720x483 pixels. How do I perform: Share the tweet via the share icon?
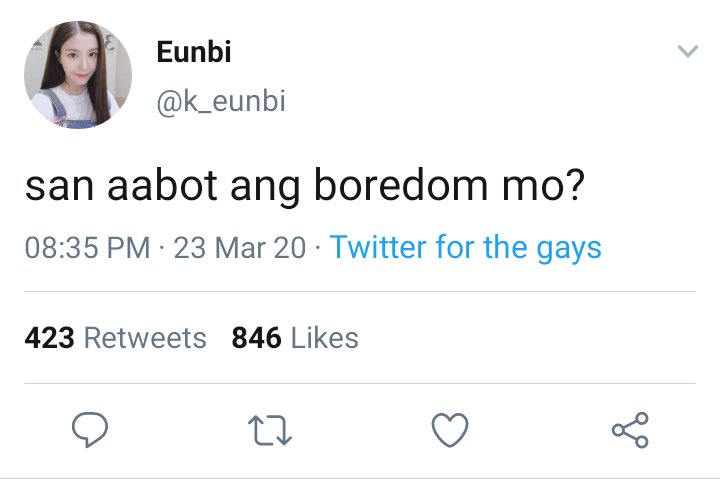(630, 430)
